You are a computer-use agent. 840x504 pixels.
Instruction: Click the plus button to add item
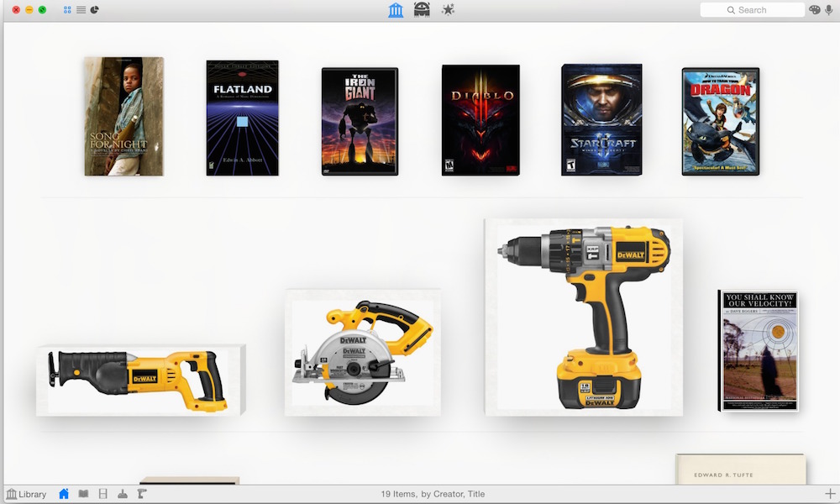pos(830,494)
